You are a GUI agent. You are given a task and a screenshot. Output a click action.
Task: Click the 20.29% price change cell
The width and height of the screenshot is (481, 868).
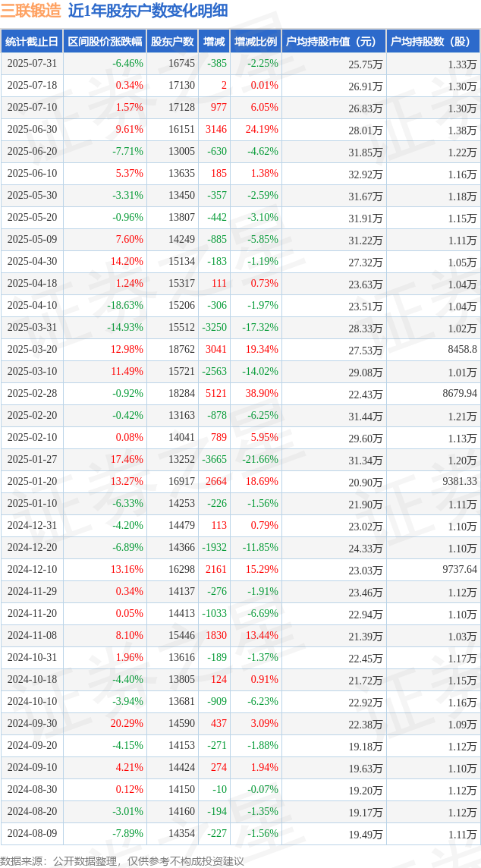pyautogui.click(x=127, y=723)
